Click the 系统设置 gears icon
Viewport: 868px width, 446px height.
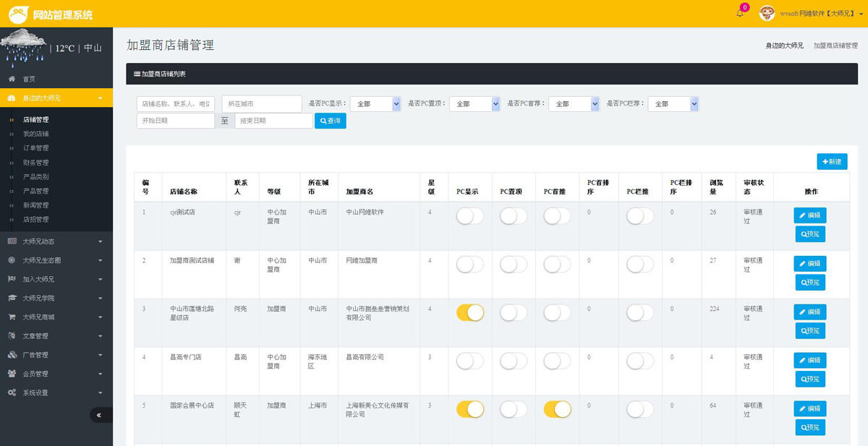click(x=12, y=393)
